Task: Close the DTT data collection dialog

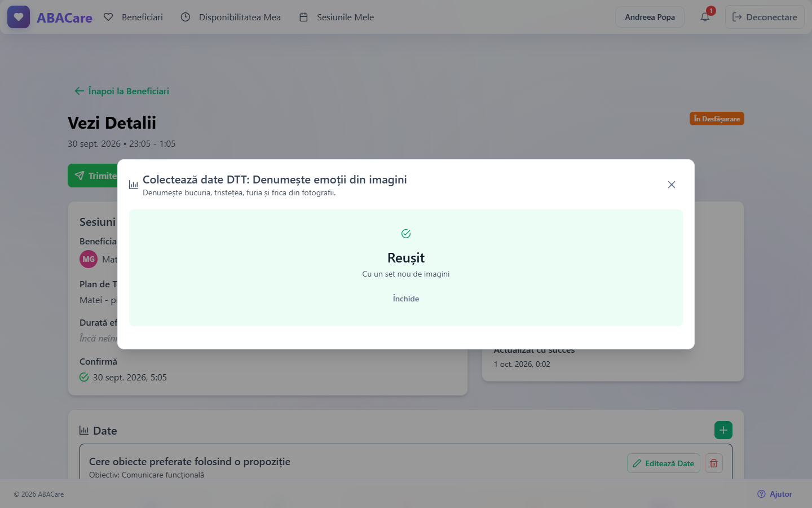Action: pyautogui.click(x=672, y=185)
